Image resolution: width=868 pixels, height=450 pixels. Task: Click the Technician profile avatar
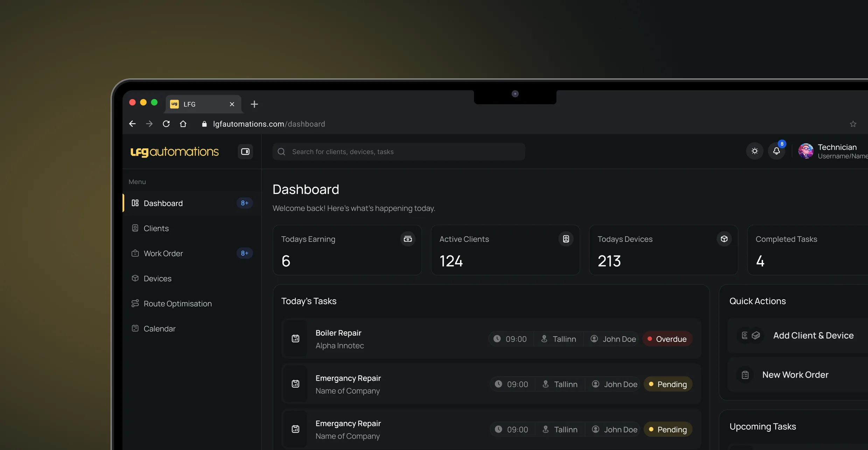click(806, 151)
